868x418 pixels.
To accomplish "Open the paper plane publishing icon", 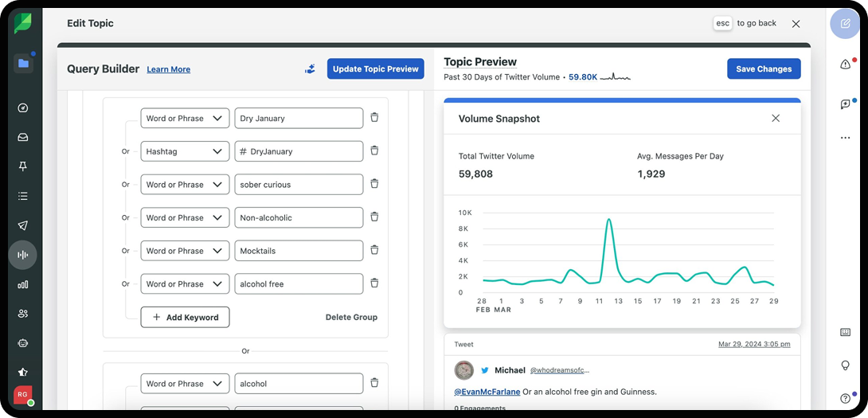I will tap(23, 225).
